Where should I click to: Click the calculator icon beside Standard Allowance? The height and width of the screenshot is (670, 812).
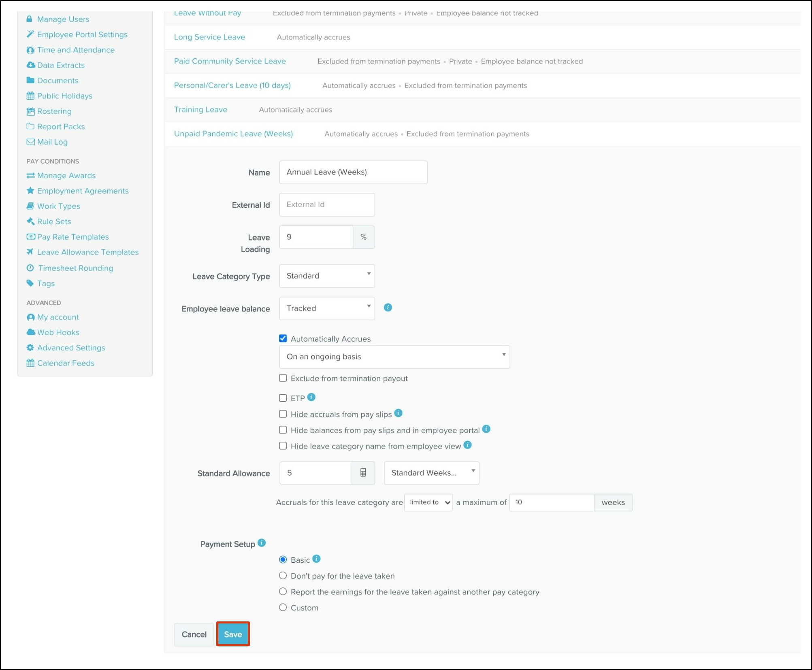point(363,472)
